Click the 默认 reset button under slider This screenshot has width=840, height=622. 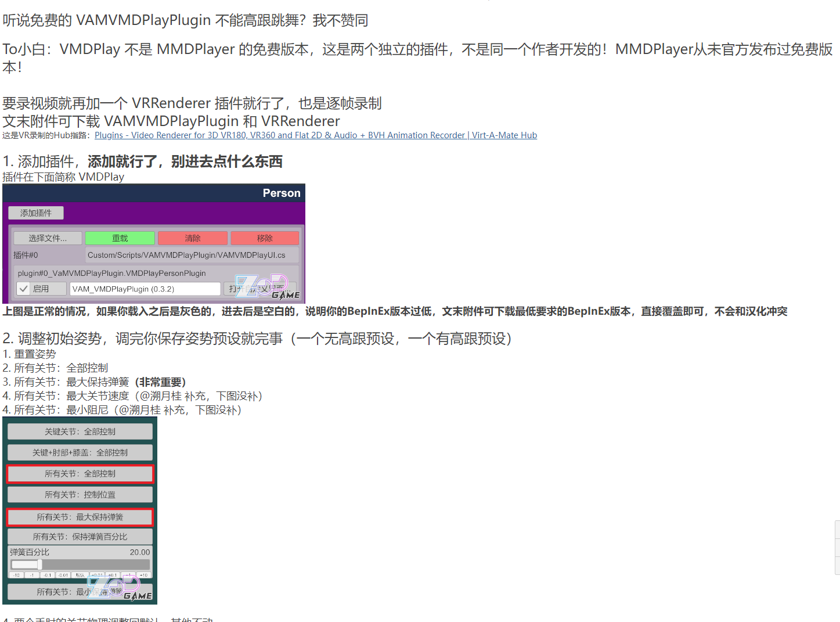pyautogui.click(x=80, y=575)
